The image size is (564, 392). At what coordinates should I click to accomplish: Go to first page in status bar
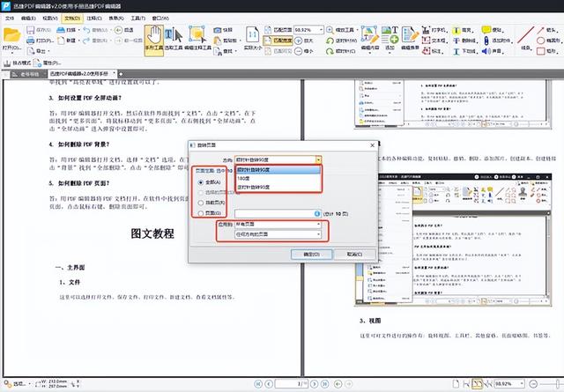(x=258, y=384)
